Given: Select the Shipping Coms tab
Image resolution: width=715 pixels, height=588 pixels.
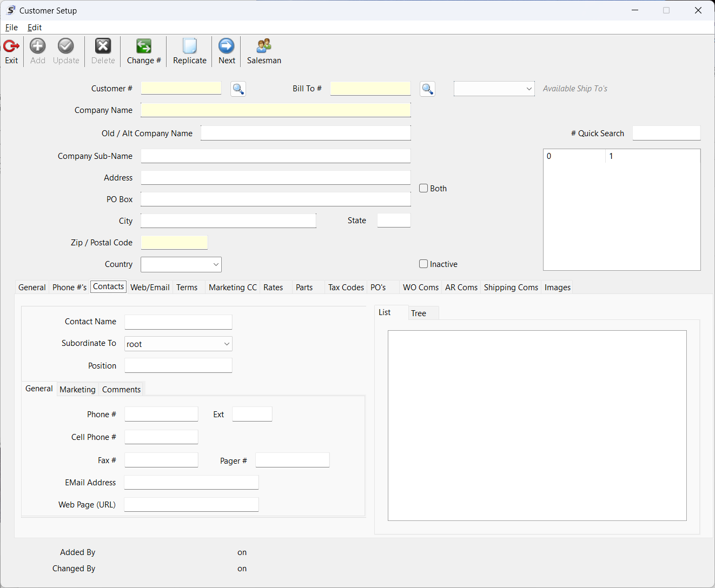Looking at the screenshot, I should 511,288.
